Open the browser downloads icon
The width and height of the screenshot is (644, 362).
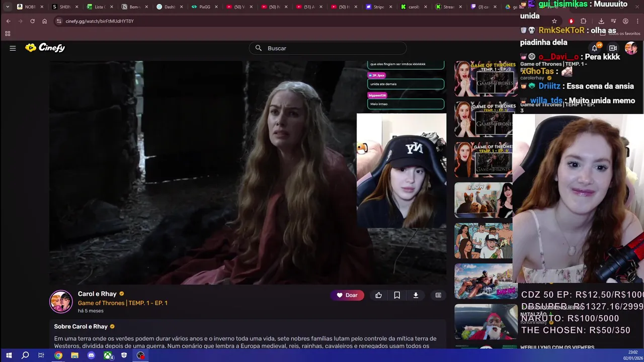(x=601, y=21)
